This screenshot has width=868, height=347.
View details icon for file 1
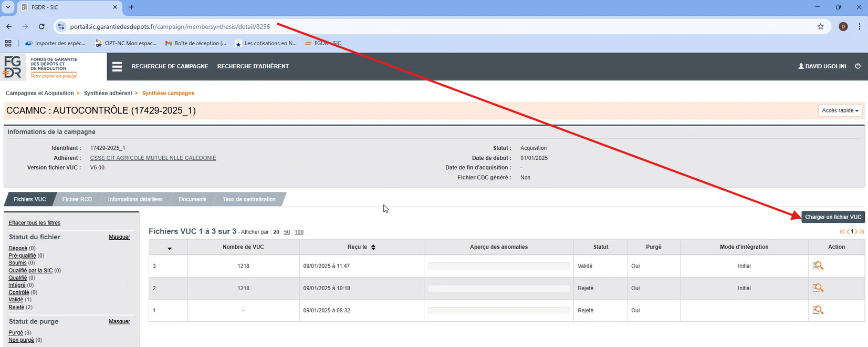point(818,310)
